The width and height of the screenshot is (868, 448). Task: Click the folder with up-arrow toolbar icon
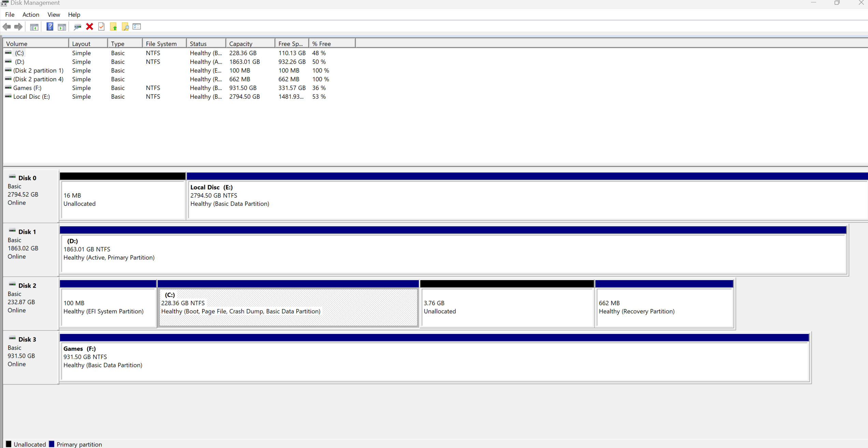click(x=114, y=27)
